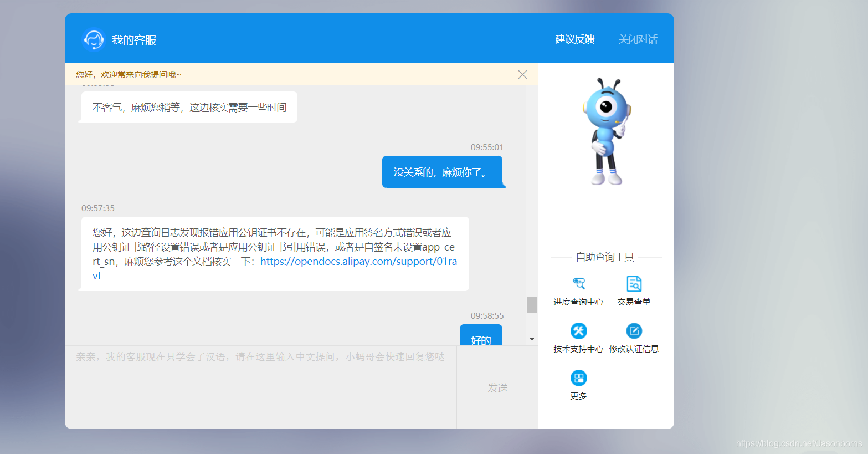Click the 进度查询中心 magnifier icon
The width and height of the screenshot is (868, 454).
[578, 284]
